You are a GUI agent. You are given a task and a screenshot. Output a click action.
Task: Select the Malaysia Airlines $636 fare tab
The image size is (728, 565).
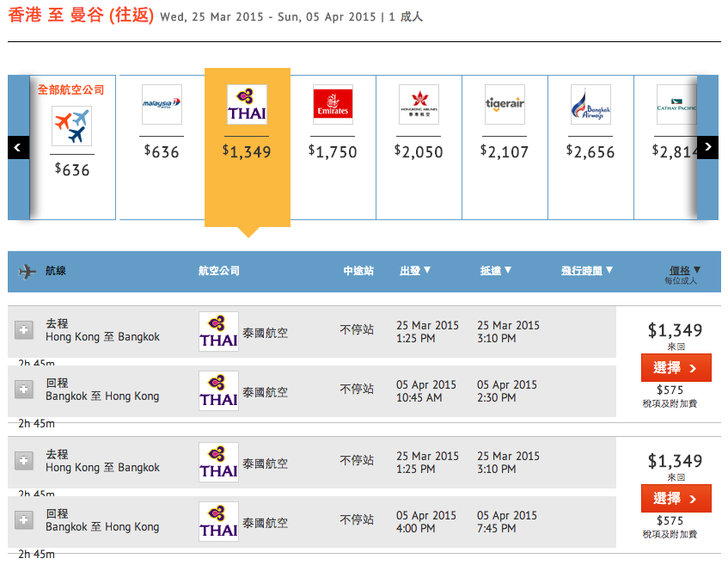[x=162, y=147]
